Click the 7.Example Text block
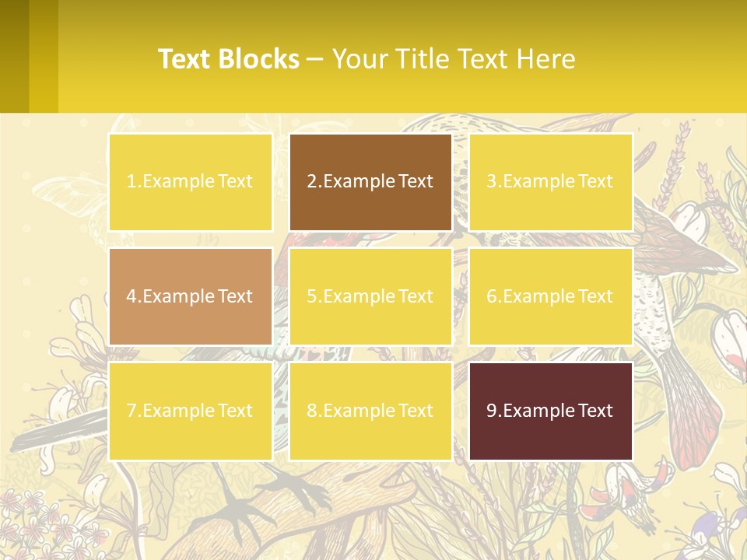This screenshot has width=747, height=560. pos(190,411)
